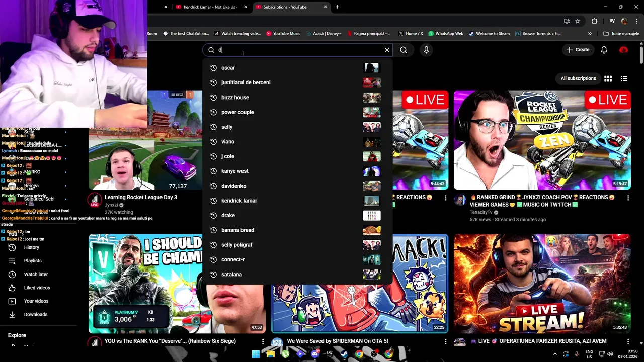Open Steam from the taskbar
The height and width of the screenshot is (362, 644).
pyautogui.click(x=345, y=354)
